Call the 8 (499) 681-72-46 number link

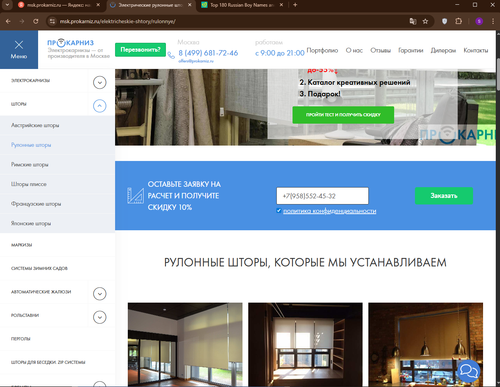tap(208, 53)
